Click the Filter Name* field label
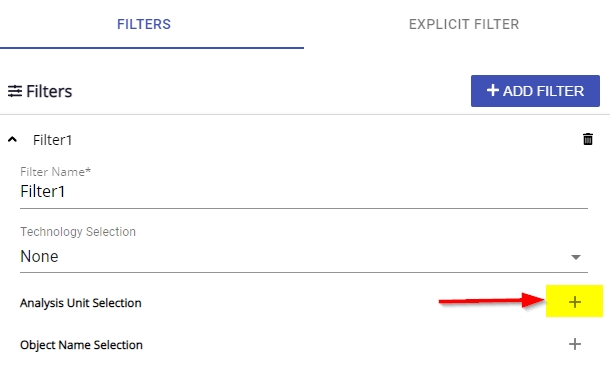Image resolution: width=610 pixels, height=368 pixels. pos(55,172)
